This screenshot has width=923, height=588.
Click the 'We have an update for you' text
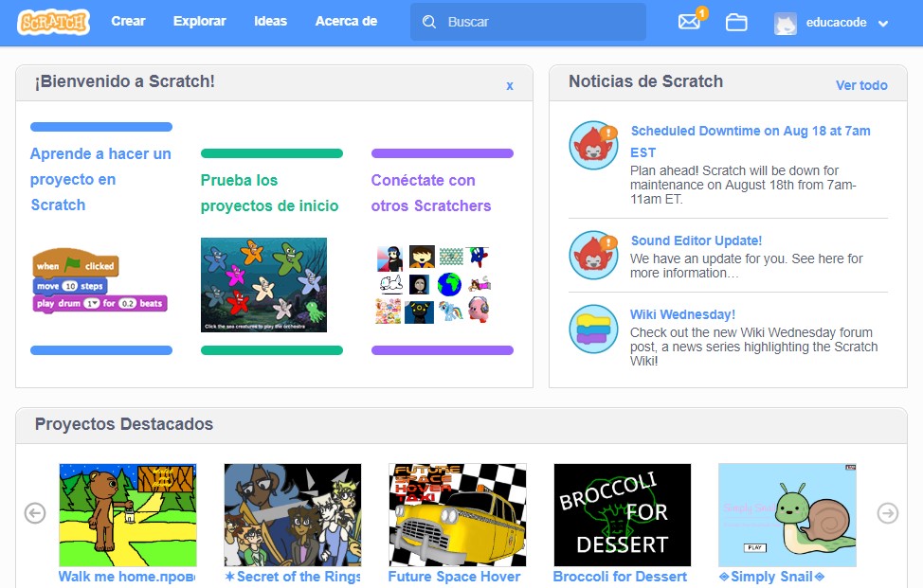pyautogui.click(x=747, y=266)
